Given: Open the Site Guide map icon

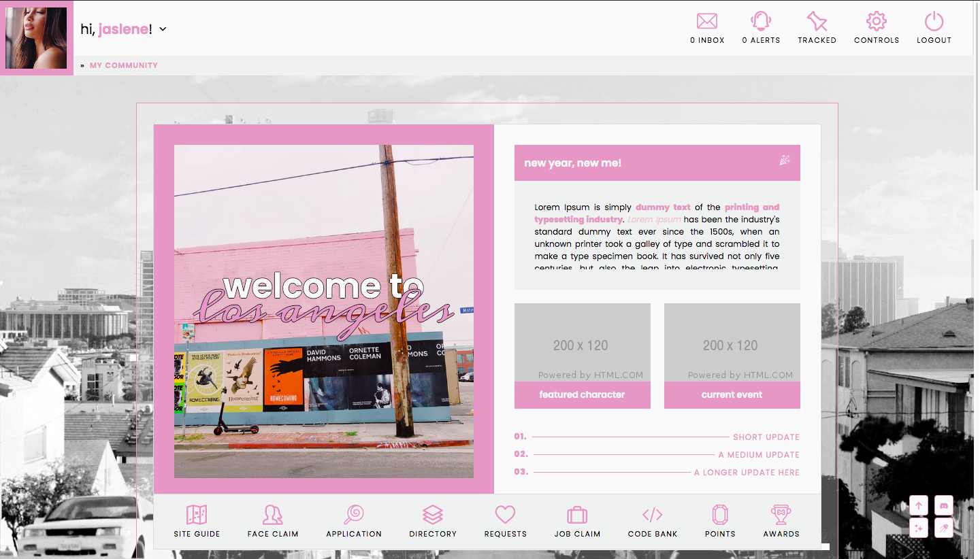Looking at the screenshot, I should 197,514.
